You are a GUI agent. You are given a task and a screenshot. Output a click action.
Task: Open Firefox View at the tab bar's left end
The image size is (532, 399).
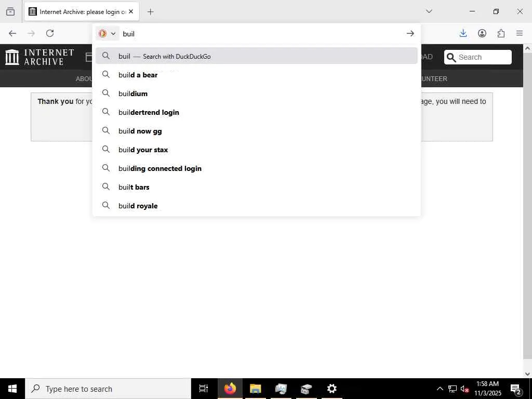pyautogui.click(x=10, y=11)
